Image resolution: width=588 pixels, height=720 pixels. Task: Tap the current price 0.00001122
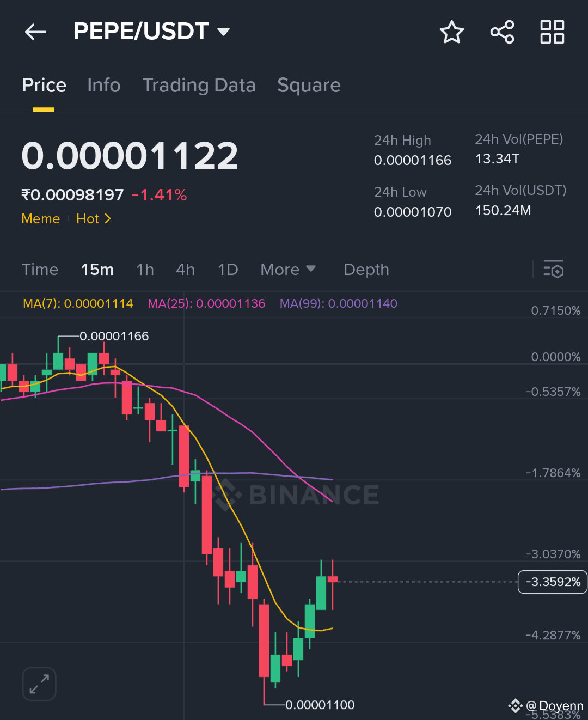[x=130, y=156]
